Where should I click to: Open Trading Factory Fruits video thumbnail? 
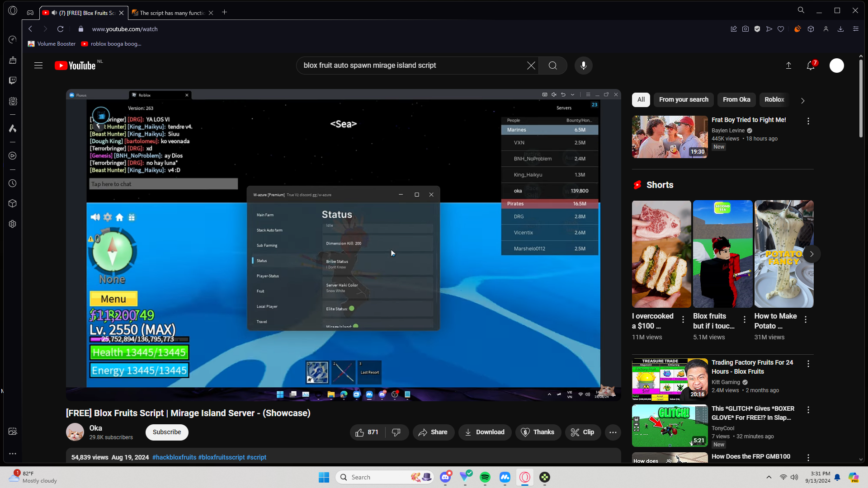click(x=670, y=380)
